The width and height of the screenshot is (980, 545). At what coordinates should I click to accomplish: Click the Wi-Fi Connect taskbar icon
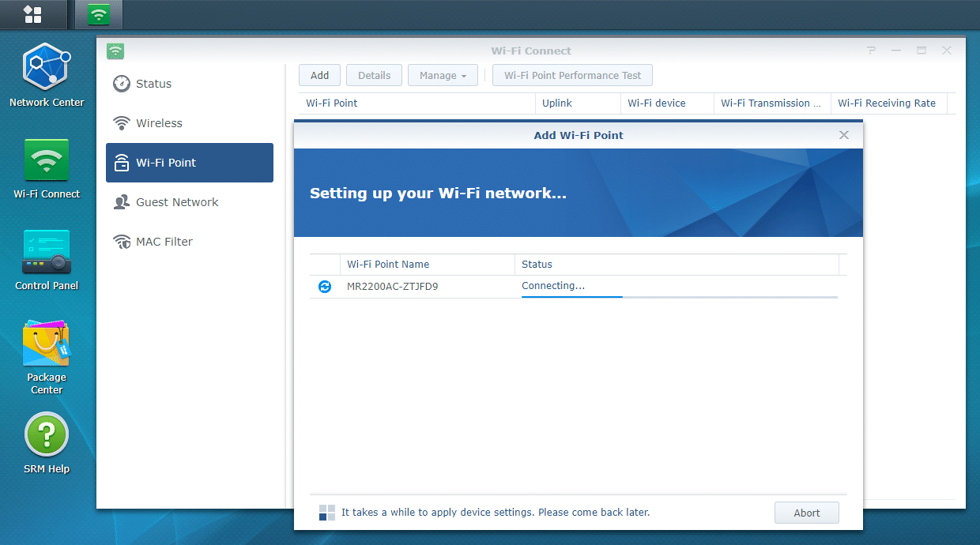pos(99,14)
